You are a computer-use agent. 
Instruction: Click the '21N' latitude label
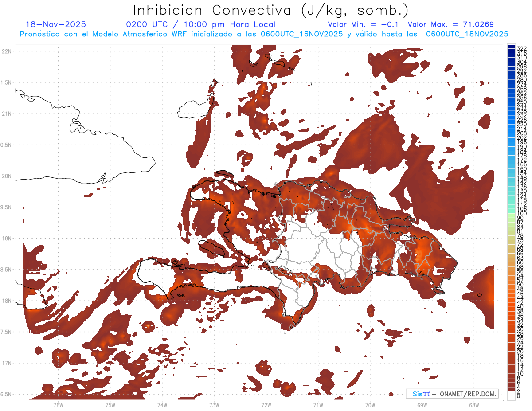point(7,114)
